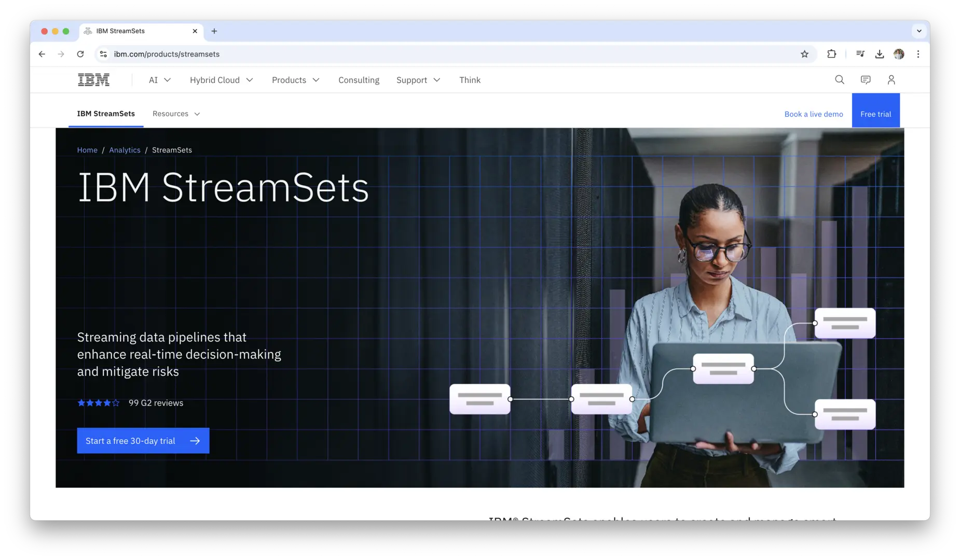Screen dimensions: 960x560
Task: Select the Consulting menu item
Action: click(x=359, y=80)
